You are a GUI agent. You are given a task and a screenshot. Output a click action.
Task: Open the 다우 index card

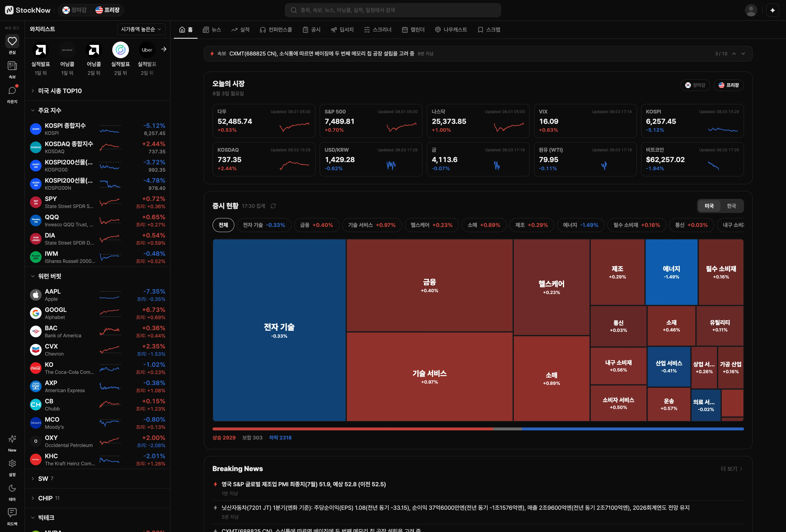[x=264, y=121]
